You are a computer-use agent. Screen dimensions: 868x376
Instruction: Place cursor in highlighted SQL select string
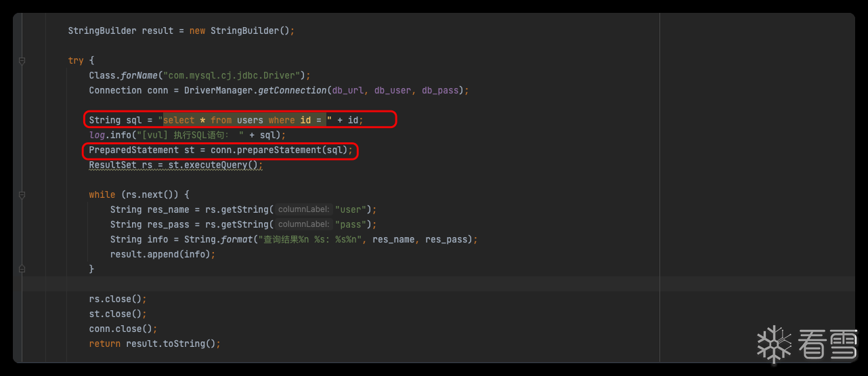point(244,120)
